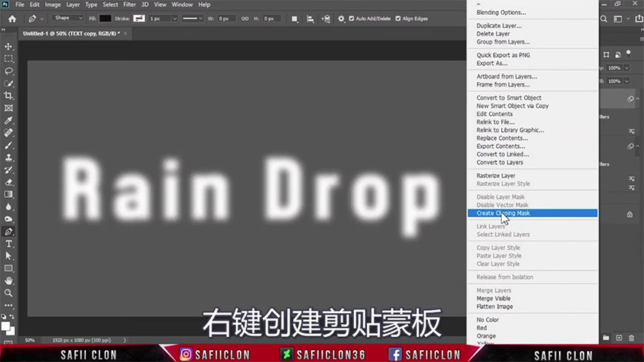The height and width of the screenshot is (362, 644).
Task: Select the Move tool
Action: click(8, 47)
